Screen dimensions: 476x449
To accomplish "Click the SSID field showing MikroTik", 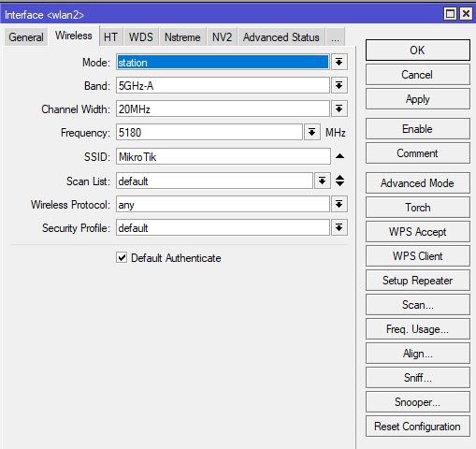I will point(224,156).
